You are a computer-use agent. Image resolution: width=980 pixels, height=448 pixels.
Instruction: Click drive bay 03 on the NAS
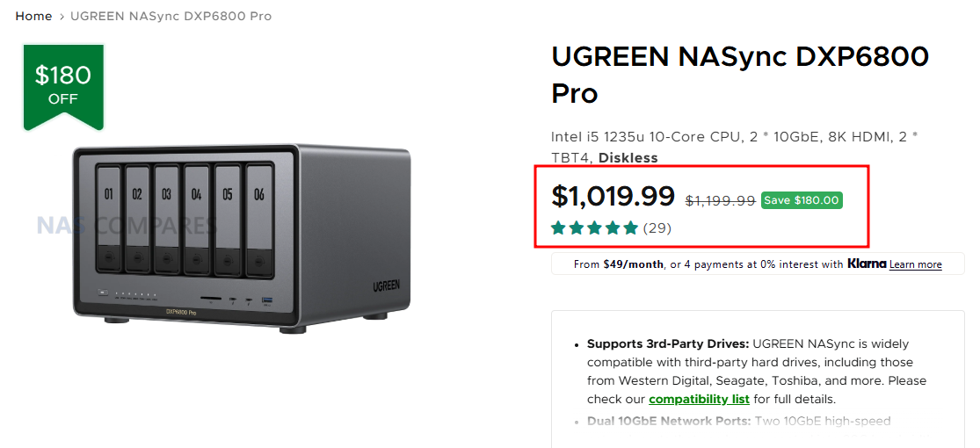click(x=168, y=217)
